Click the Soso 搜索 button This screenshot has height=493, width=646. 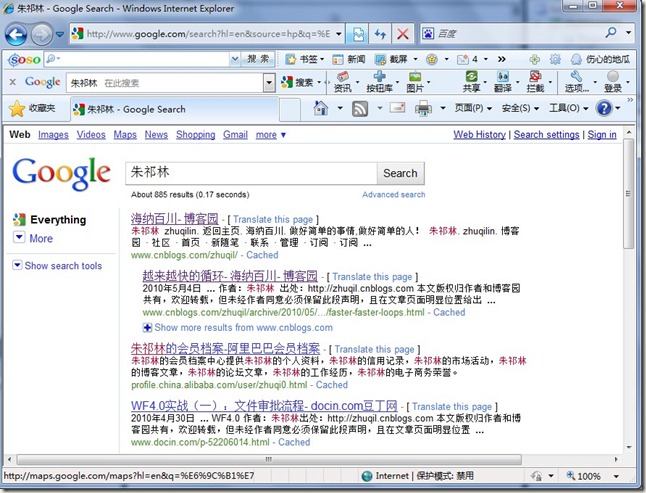[x=258, y=60]
